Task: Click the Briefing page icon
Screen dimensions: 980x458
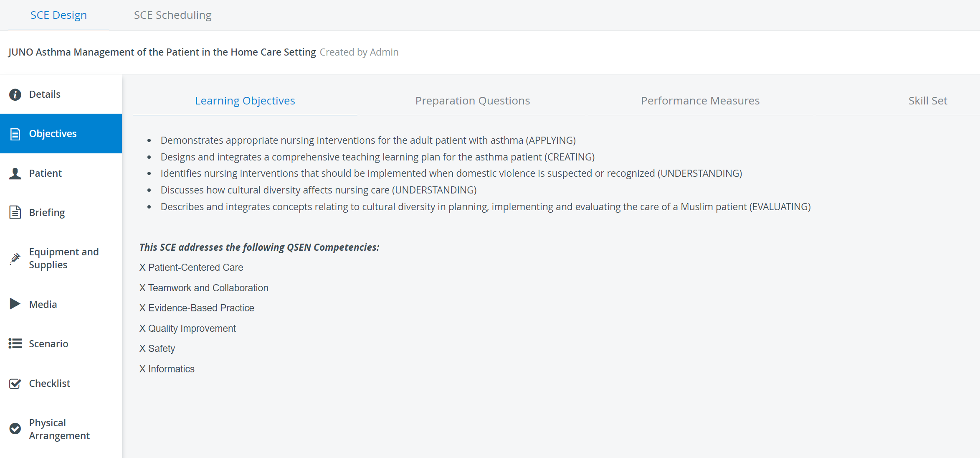Action: point(15,212)
